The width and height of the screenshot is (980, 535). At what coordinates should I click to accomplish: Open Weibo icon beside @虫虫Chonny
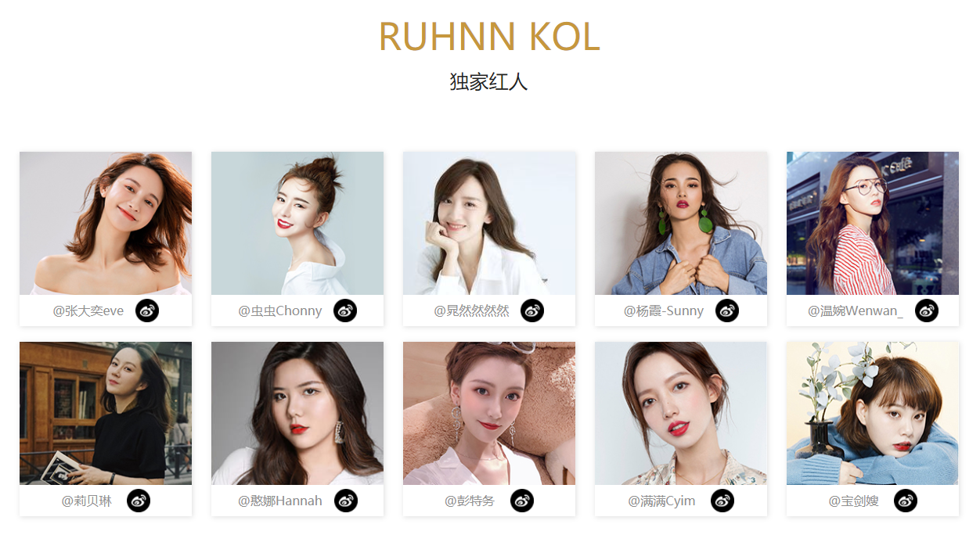[x=345, y=311]
